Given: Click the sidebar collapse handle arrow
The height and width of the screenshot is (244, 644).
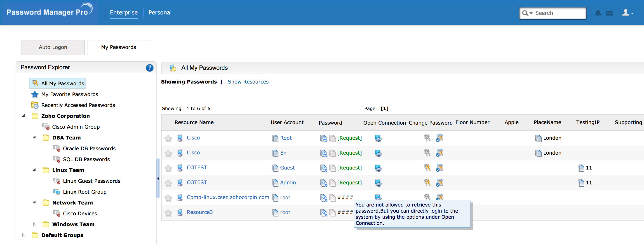Looking at the screenshot, I should click(158, 178).
